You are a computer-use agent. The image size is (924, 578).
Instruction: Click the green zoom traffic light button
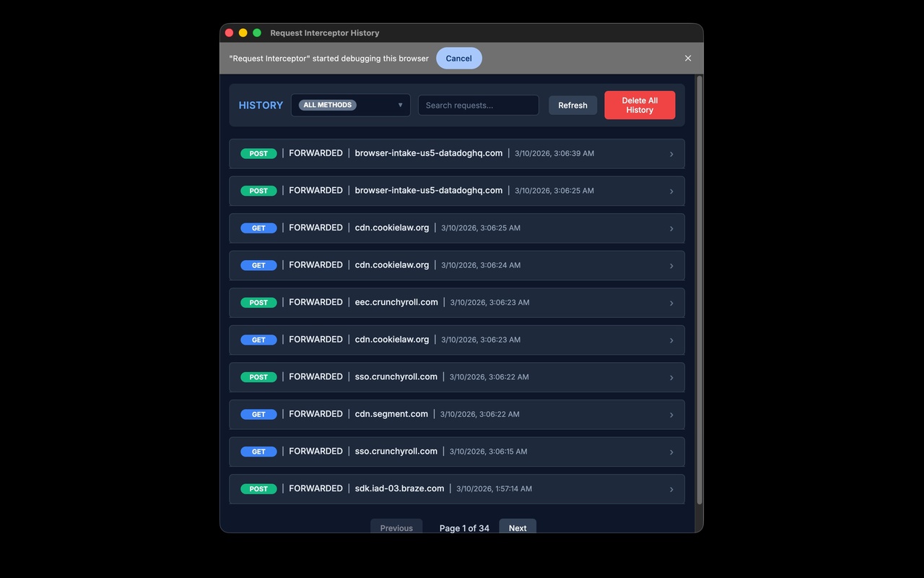click(x=257, y=33)
